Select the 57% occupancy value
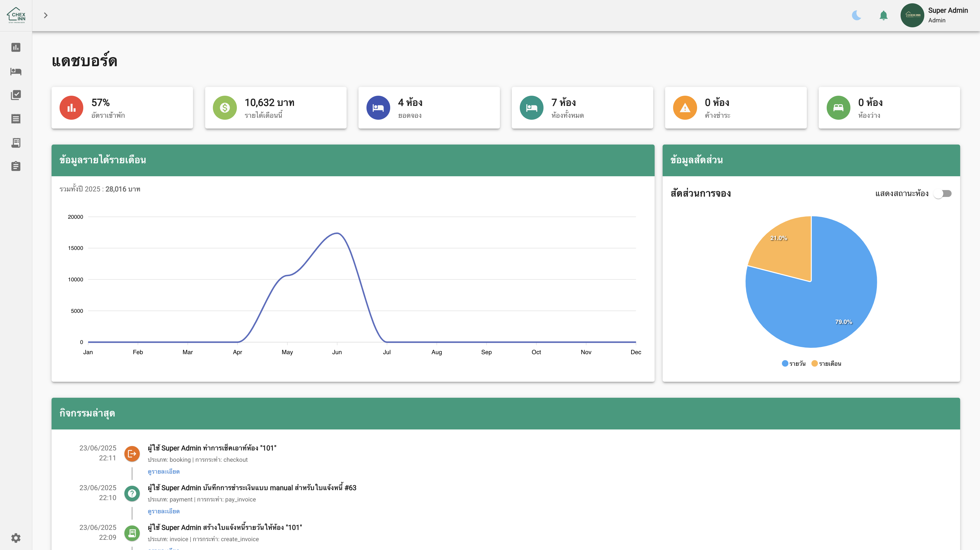Screen dimensions: 980x550 tap(100, 102)
